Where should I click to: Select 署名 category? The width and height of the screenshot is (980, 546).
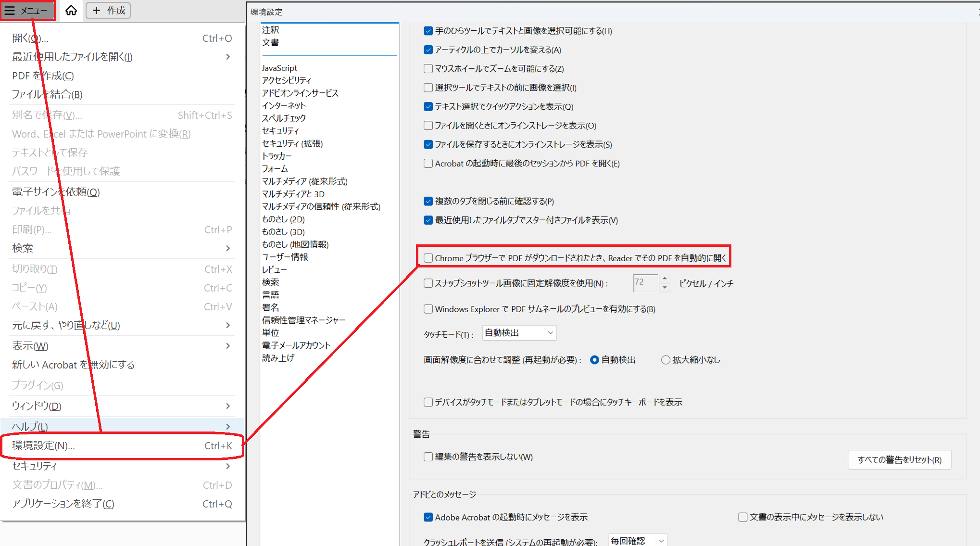pyautogui.click(x=271, y=307)
